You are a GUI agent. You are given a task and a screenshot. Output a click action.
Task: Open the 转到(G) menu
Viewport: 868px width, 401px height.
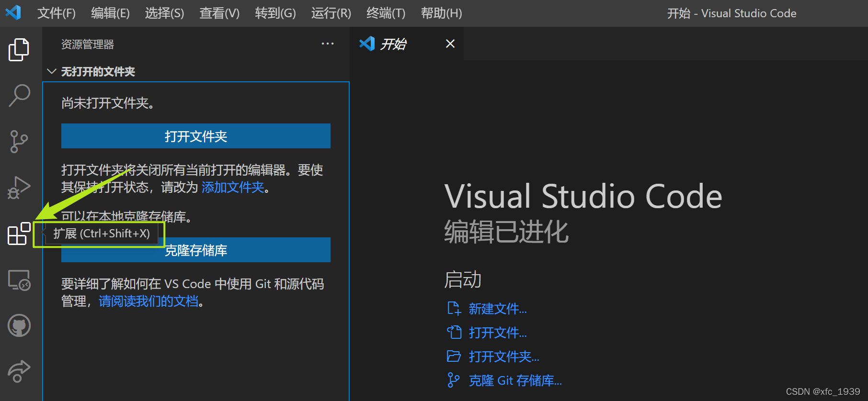pos(275,13)
